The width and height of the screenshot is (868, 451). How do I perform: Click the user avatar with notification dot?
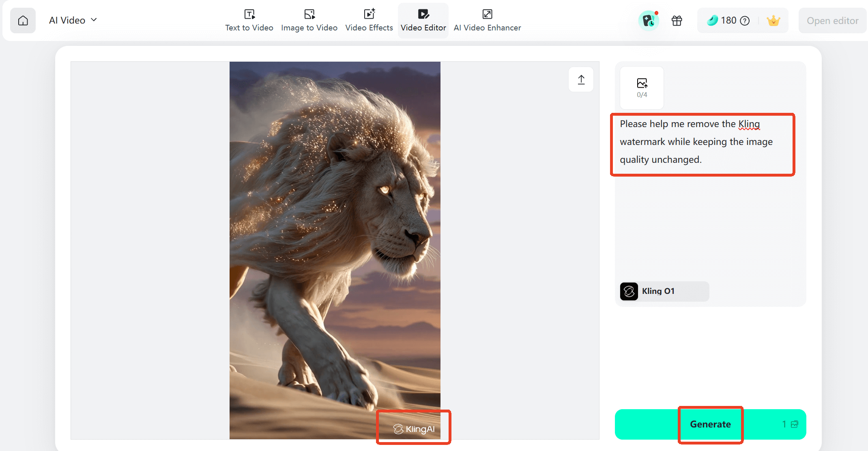pos(649,20)
